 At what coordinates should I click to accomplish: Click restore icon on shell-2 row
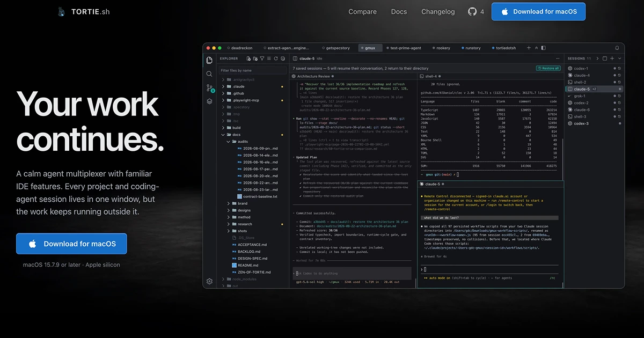click(619, 82)
